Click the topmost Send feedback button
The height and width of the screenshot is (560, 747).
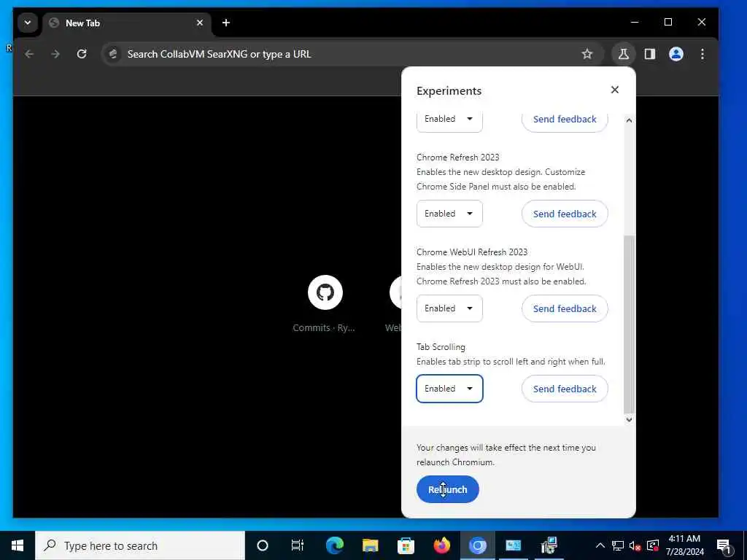click(x=565, y=122)
